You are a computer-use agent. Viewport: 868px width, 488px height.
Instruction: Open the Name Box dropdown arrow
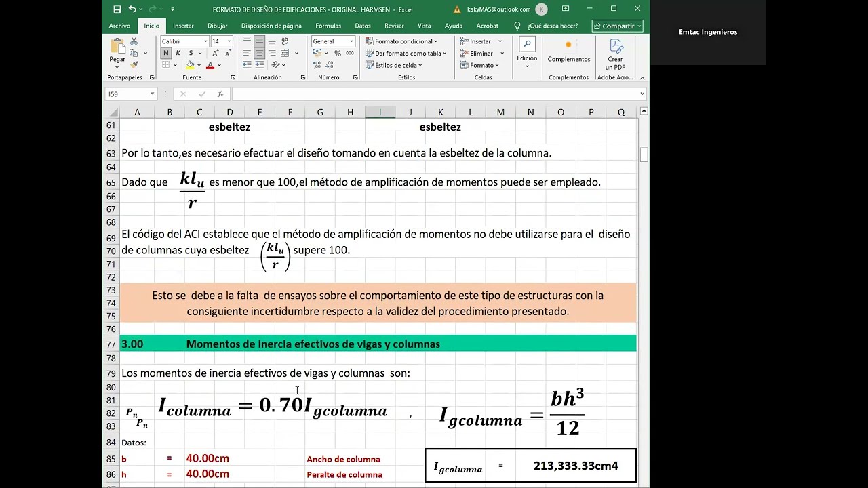(x=153, y=94)
